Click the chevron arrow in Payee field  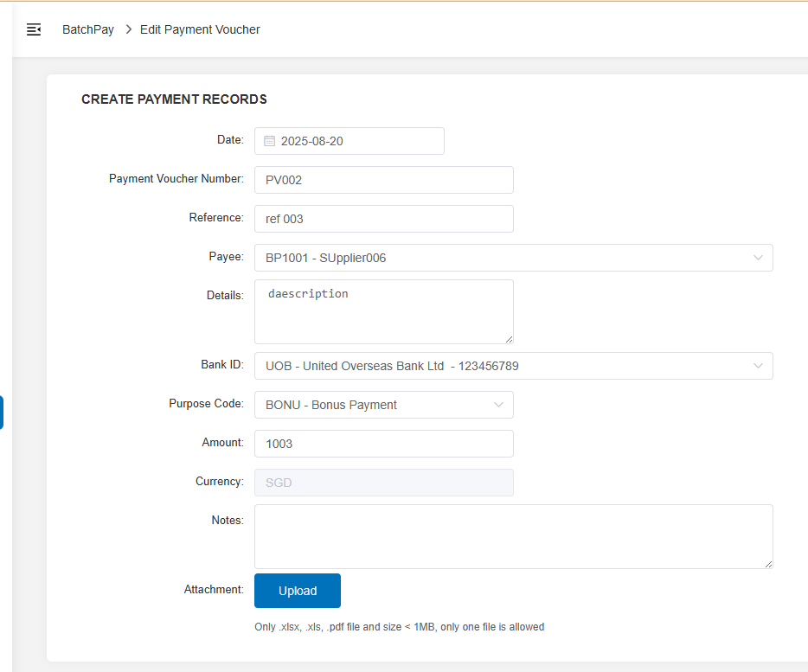coord(758,258)
